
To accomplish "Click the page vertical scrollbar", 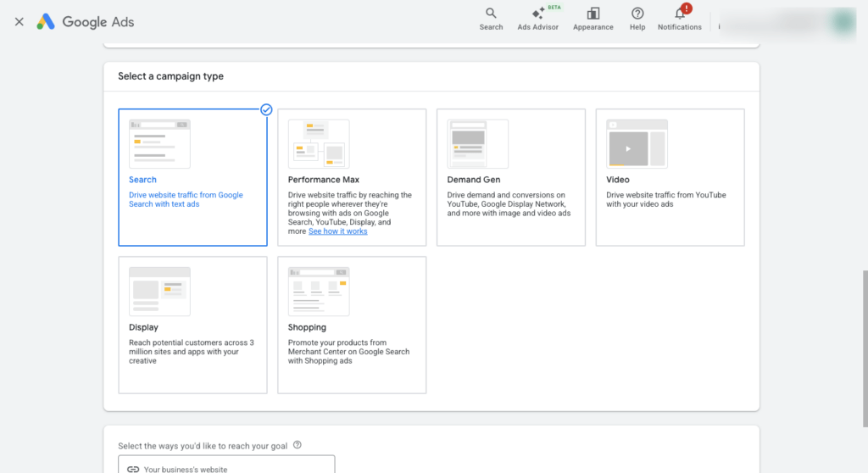I will pyautogui.click(x=865, y=349).
